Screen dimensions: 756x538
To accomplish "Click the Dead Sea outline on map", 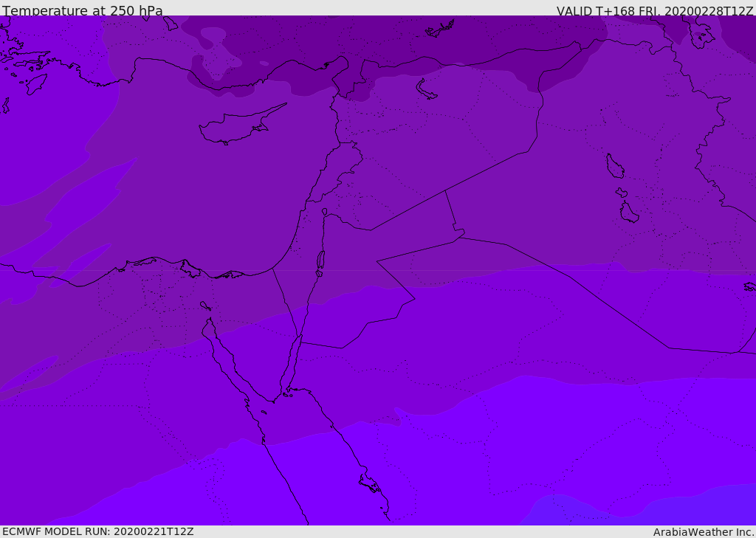I will tap(320, 260).
